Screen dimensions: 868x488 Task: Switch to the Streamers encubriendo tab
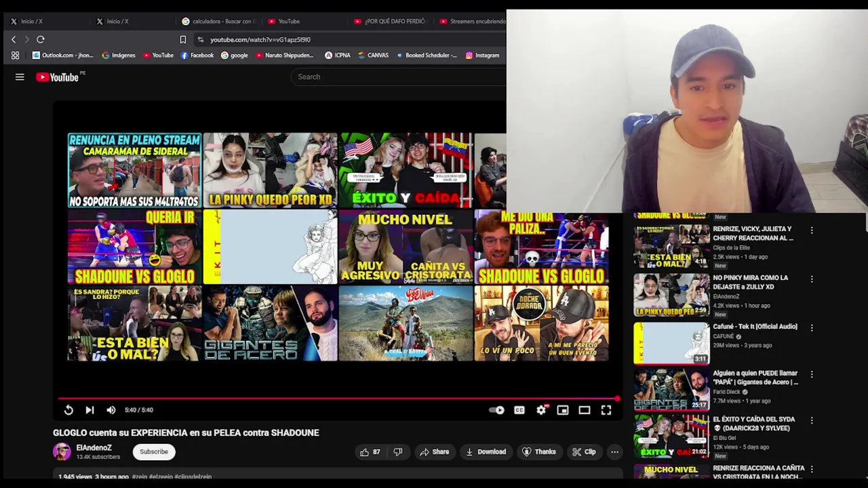pyautogui.click(x=472, y=21)
